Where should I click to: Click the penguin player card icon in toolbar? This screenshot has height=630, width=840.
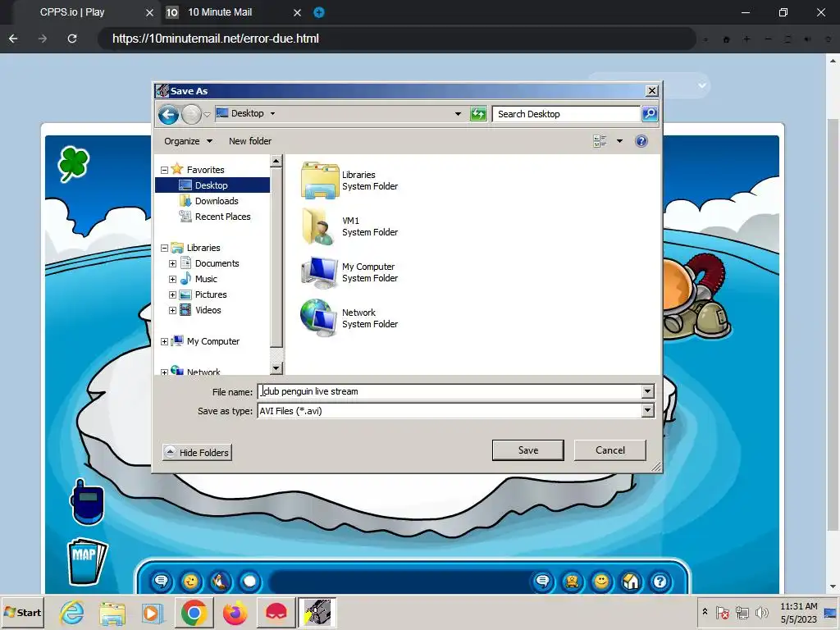(220, 582)
